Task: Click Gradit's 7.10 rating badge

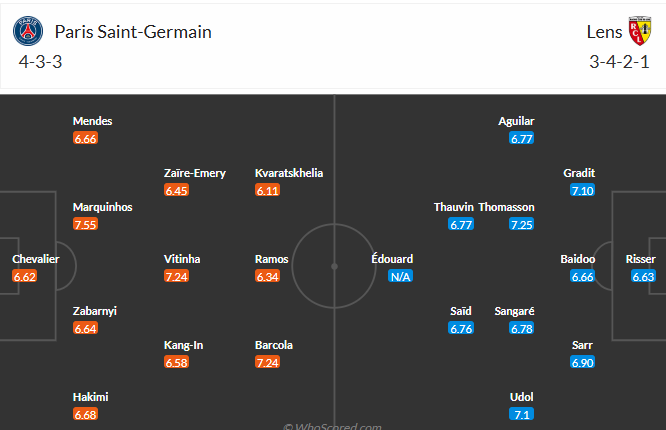Action: click(x=582, y=190)
